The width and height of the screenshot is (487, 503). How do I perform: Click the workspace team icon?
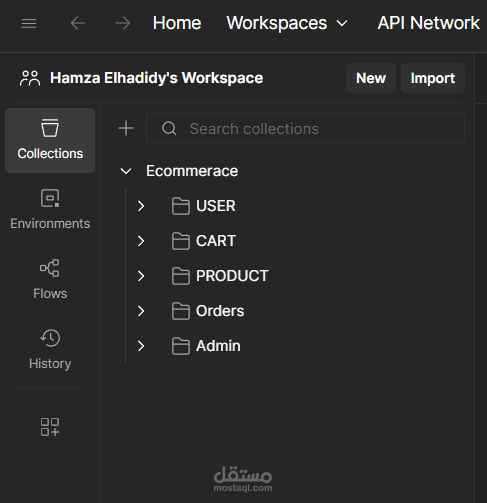tap(30, 78)
